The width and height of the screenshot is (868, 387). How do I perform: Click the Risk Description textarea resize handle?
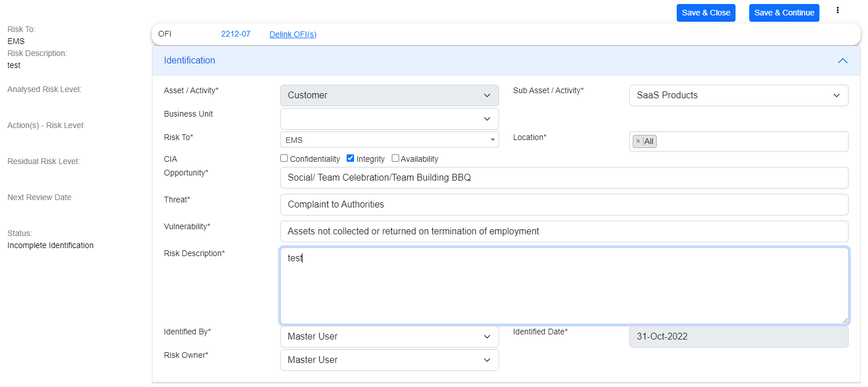845,321
